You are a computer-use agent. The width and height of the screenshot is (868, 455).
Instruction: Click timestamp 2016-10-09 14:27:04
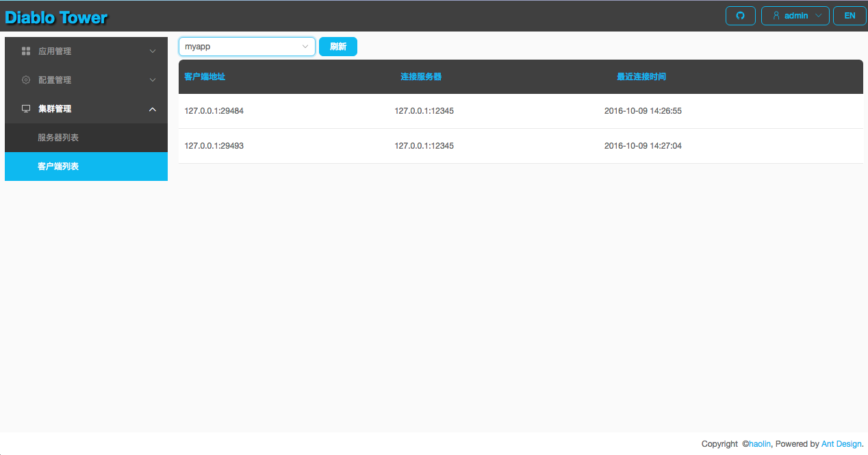click(x=643, y=146)
